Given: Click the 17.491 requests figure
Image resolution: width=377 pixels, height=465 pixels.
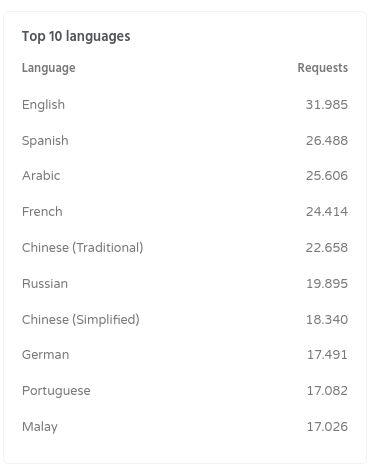Looking at the screenshot, I should pos(327,355).
